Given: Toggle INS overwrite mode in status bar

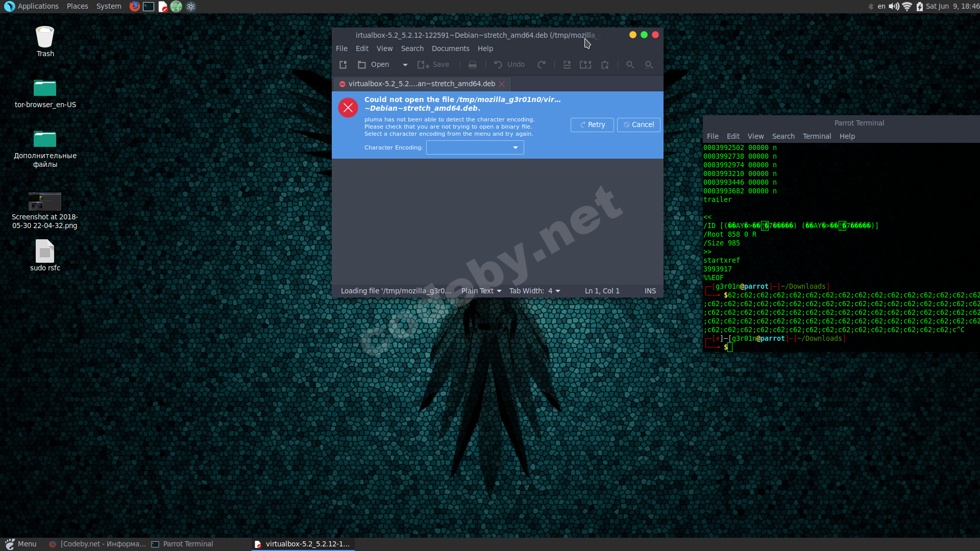Looking at the screenshot, I should pyautogui.click(x=650, y=291).
